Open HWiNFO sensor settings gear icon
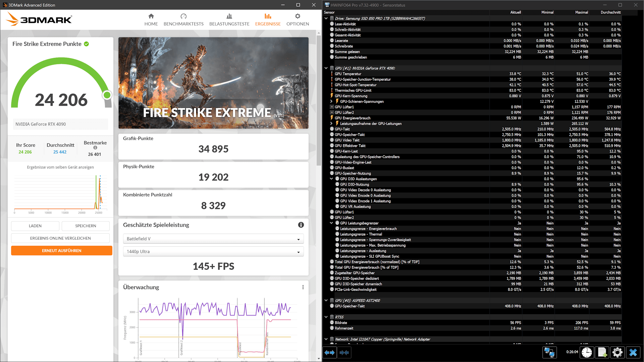Image resolution: width=644 pixels, height=362 pixels. 617,353
